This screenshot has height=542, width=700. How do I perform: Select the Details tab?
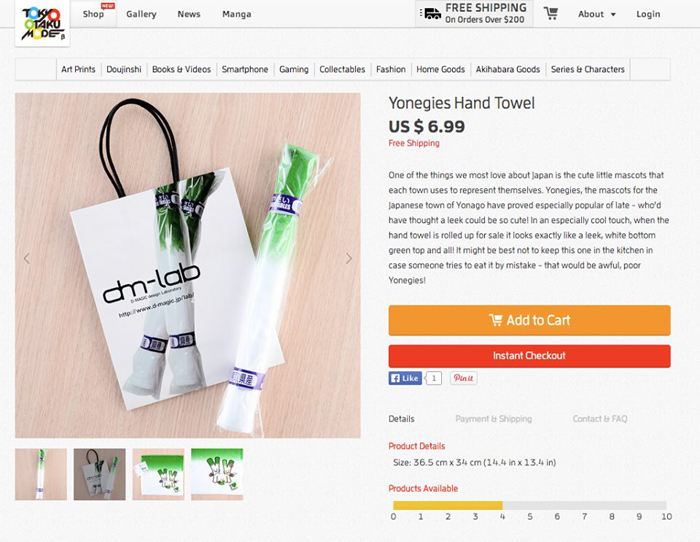point(401,419)
